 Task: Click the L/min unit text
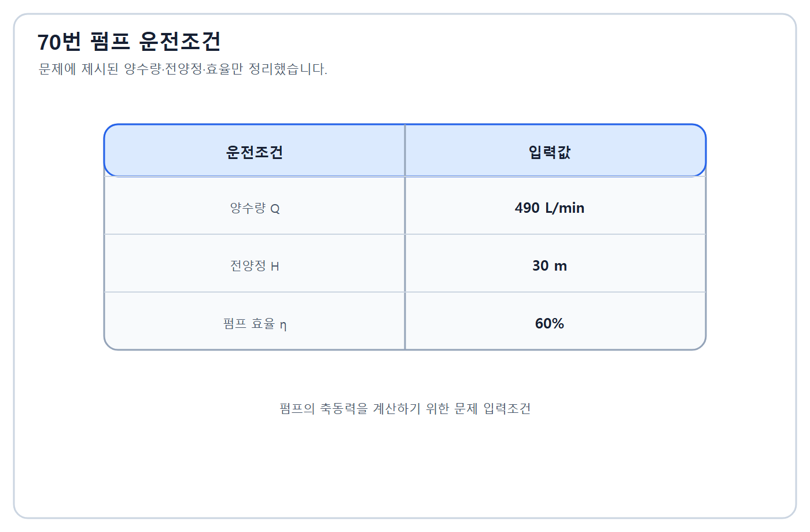[x=565, y=208]
